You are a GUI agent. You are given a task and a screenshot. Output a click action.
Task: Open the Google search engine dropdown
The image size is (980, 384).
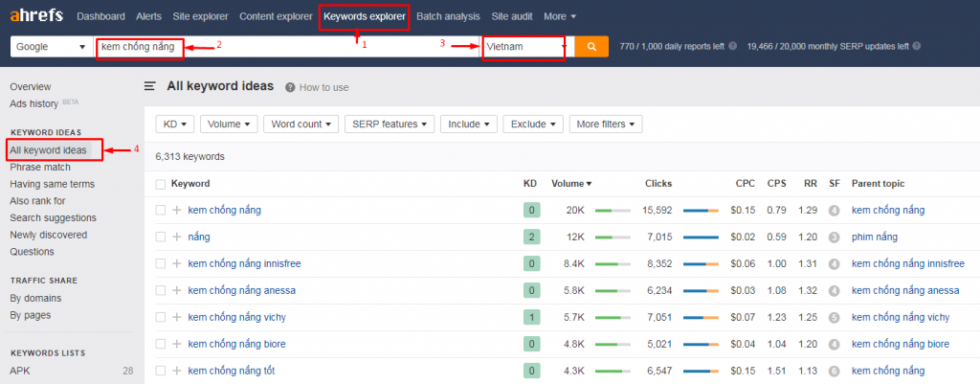coord(52,46)
